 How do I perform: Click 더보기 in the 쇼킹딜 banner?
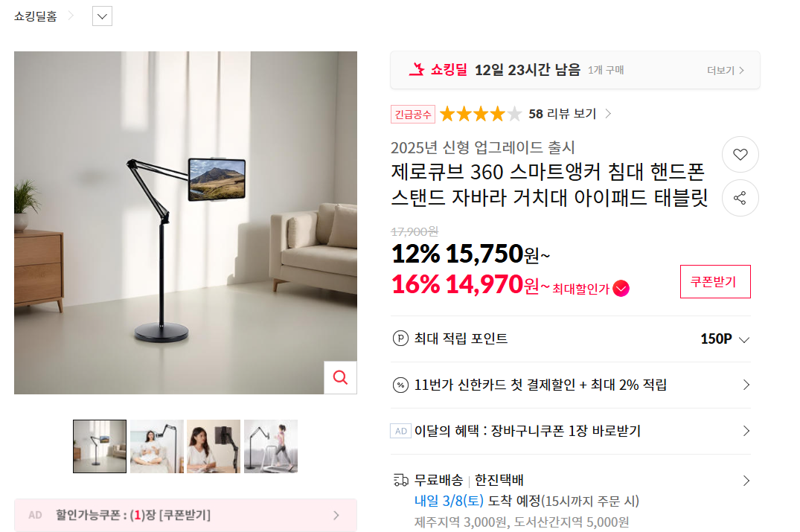725,71
